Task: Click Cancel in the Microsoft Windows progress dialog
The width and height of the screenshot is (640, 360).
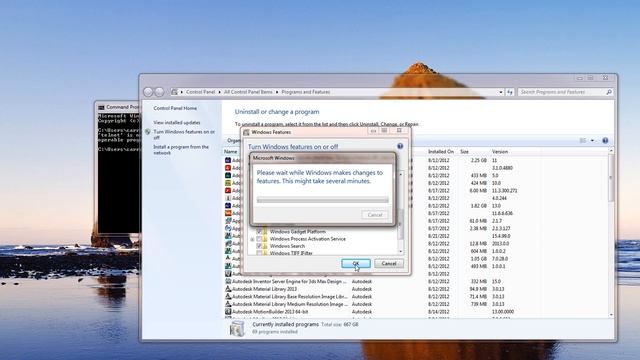Action: tap(375, 215)
